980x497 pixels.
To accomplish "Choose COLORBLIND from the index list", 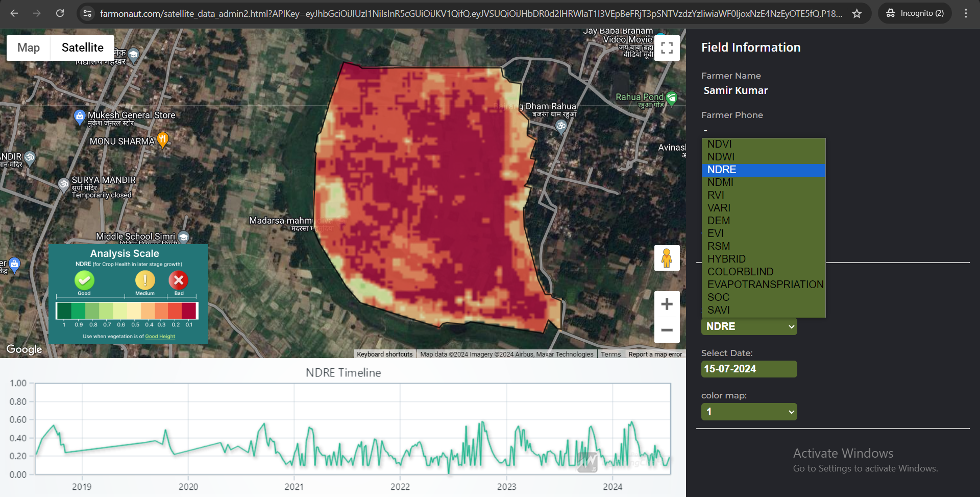I will [764, 272].
